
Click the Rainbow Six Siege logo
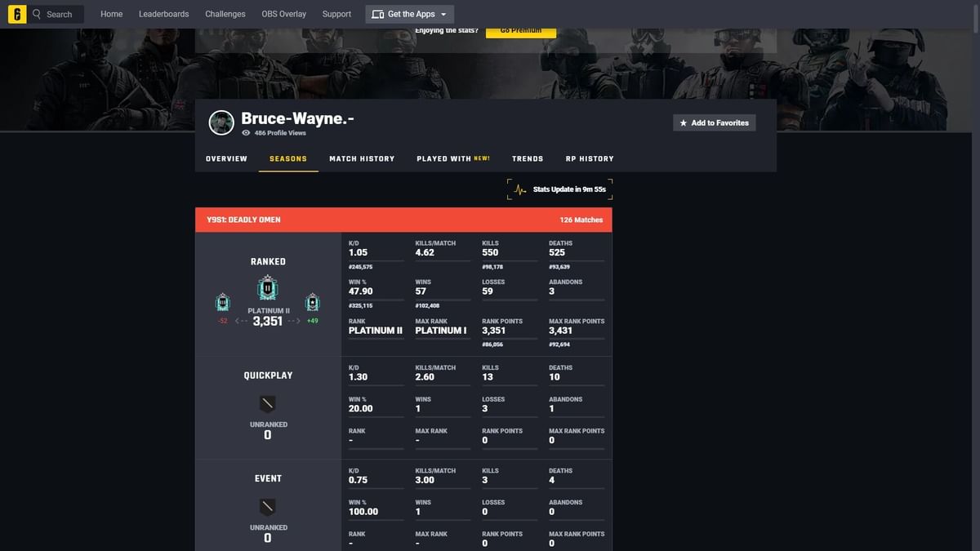coord(17,14)
